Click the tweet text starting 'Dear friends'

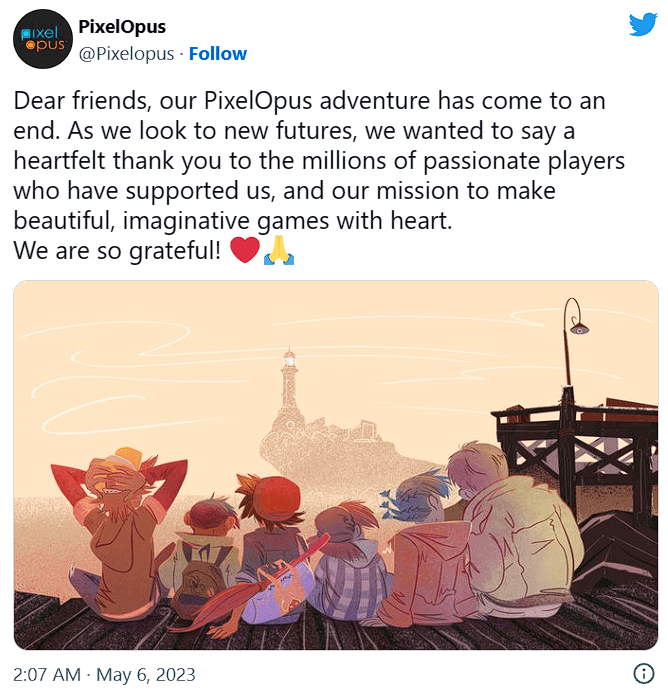click(x=319, y=161)
